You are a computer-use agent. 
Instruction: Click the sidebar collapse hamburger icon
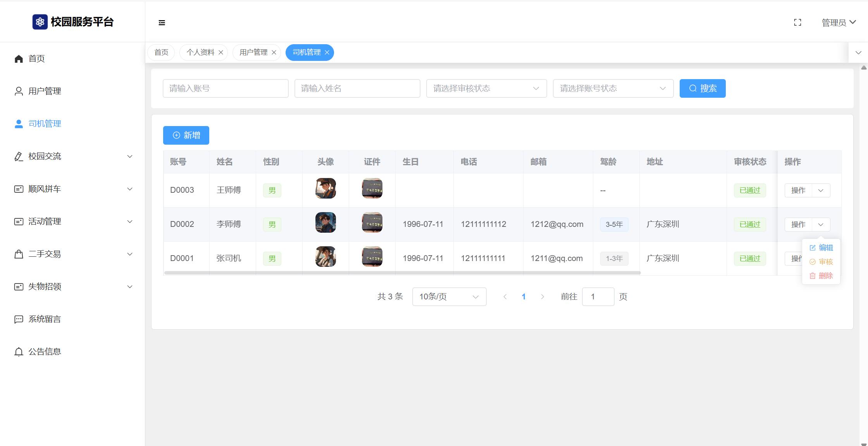[x=162, y=23]
